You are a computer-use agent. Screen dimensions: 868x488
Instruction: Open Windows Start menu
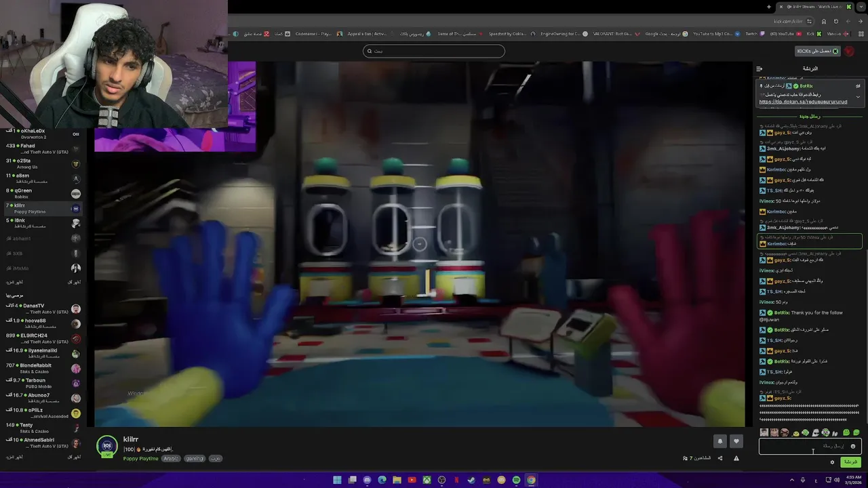337,480
